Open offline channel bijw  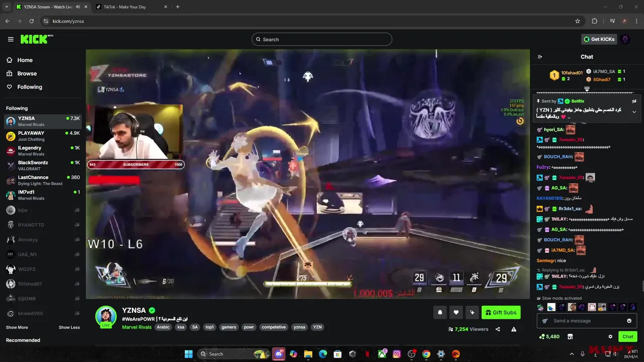[x=43, y=210]
